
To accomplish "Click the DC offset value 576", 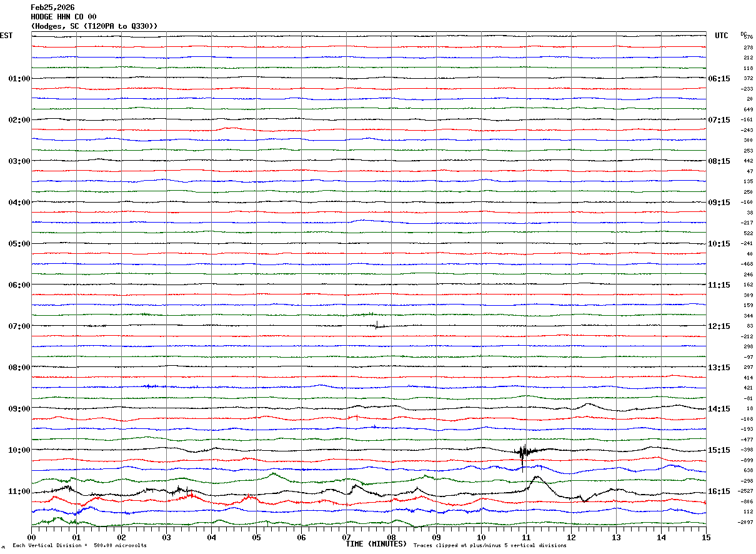I will coord(749,38).
